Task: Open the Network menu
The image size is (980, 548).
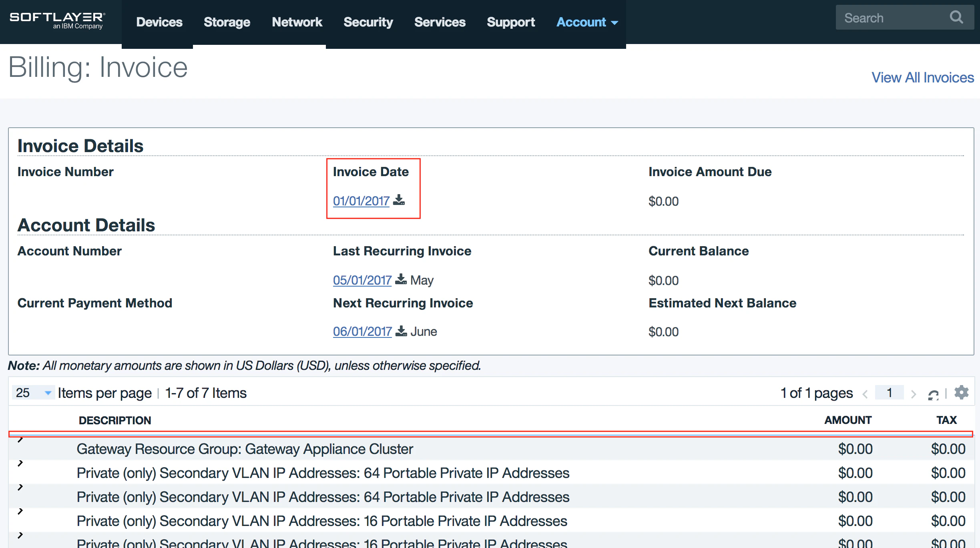Action: pos(297,22)
